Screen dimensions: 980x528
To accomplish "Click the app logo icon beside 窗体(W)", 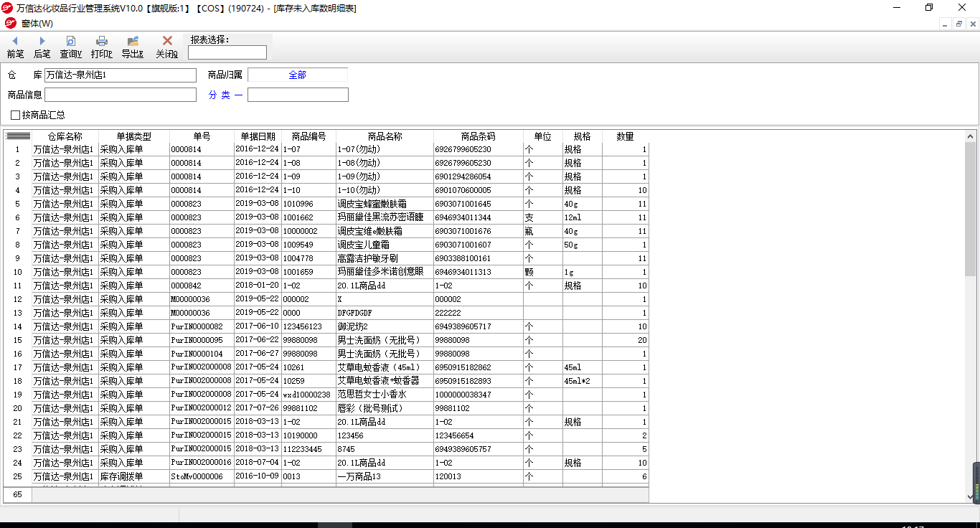I will coord(10,24).
